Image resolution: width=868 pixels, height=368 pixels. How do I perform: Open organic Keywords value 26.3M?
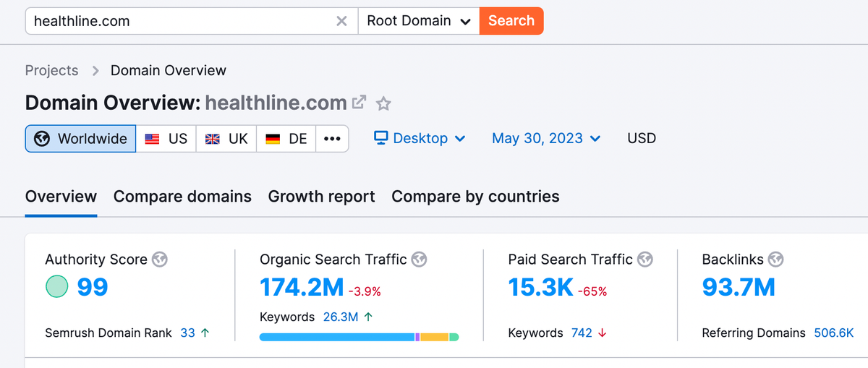340,317
